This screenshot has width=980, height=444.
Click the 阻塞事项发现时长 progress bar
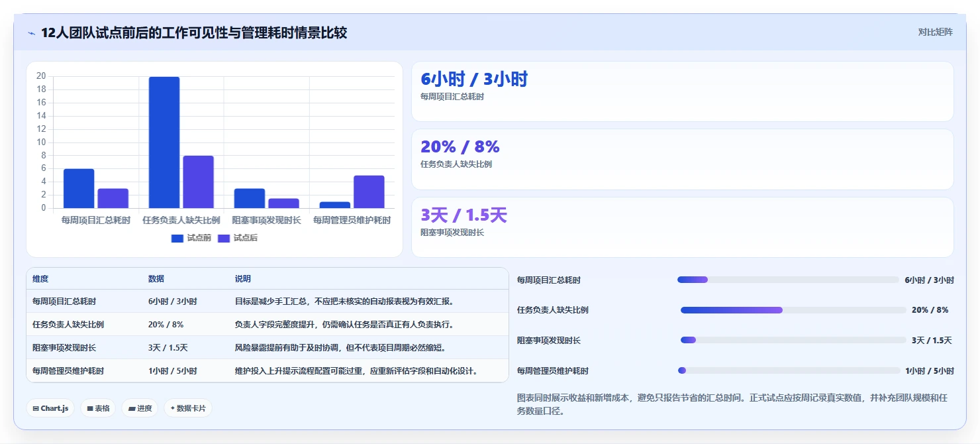793,340
